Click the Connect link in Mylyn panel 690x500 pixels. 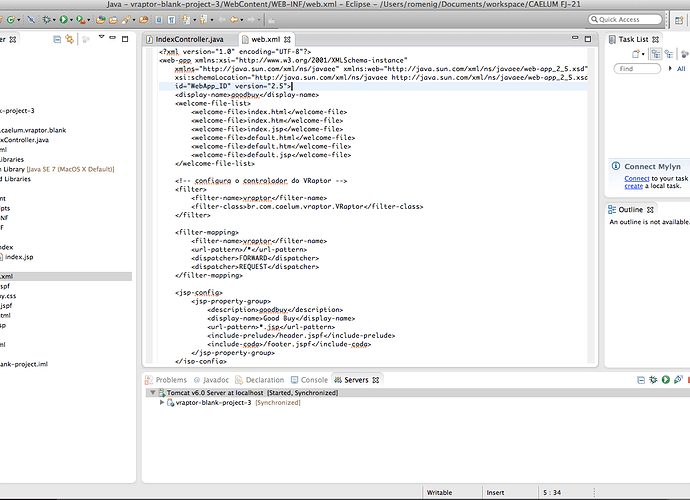[x=637, y=178]
